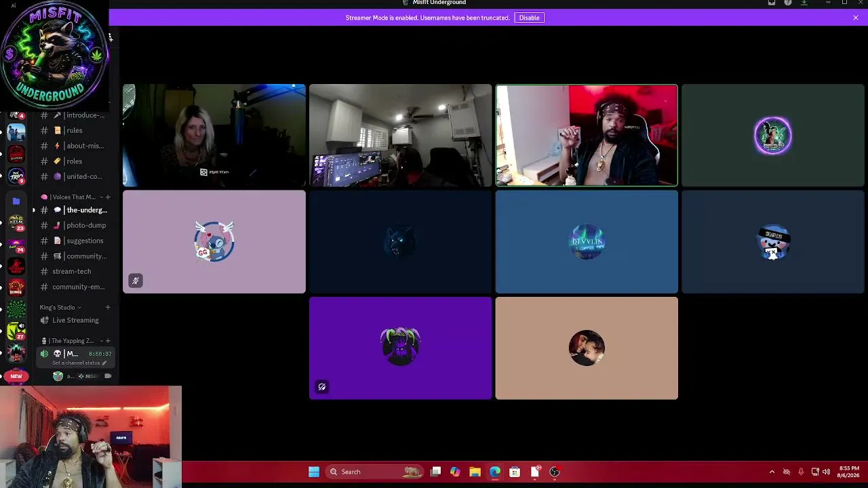Open the Misfit Underground server logo

point(54,56)
